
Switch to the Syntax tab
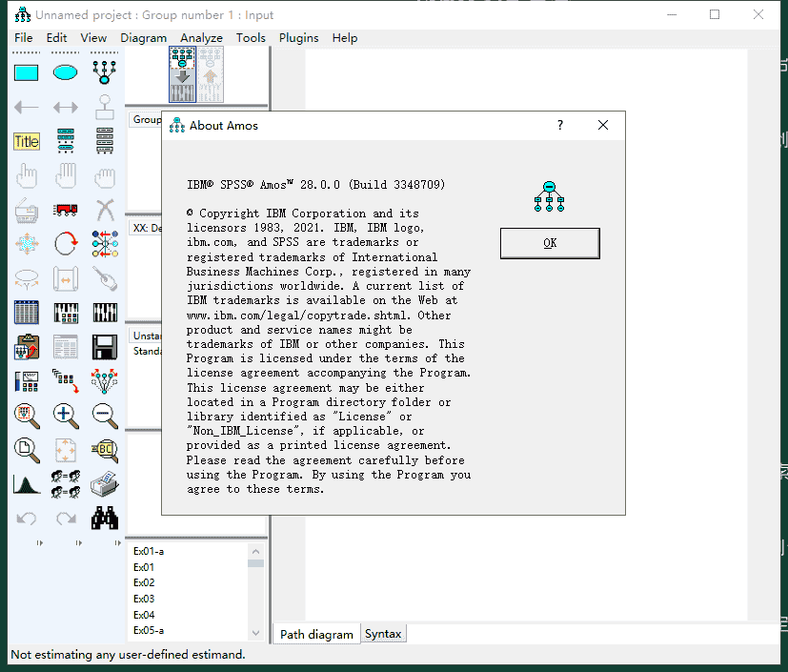(383, 634)
